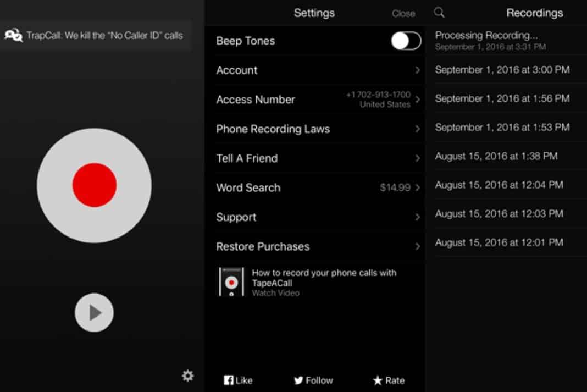Expand the Account settings row
Screen dimensions: 587x392
click(417, 70)
